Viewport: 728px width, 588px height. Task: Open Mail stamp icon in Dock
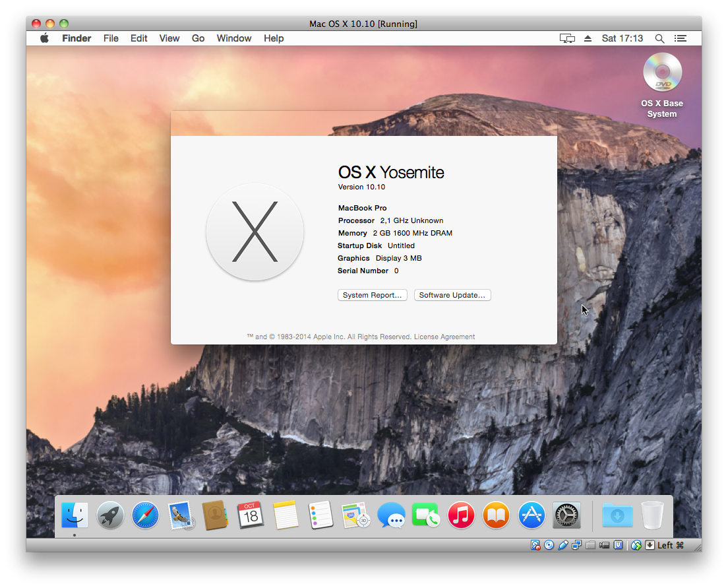point(181,515)
